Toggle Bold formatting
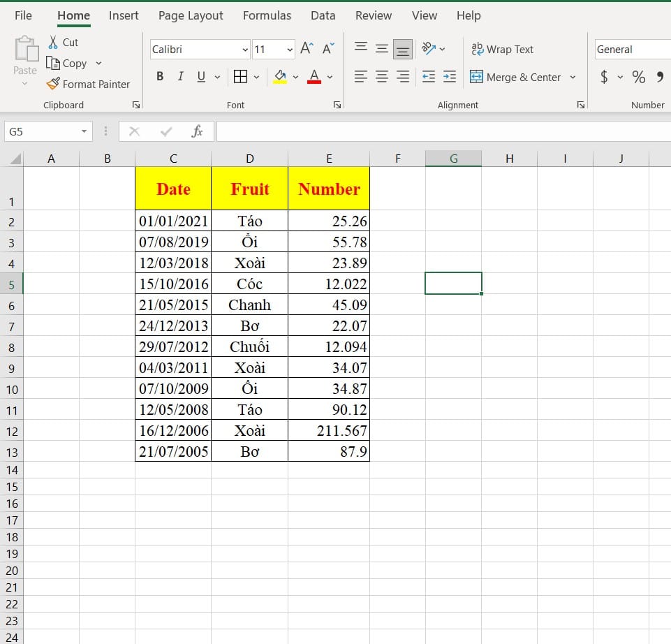The image size is (671, 644). click(160, 77)
